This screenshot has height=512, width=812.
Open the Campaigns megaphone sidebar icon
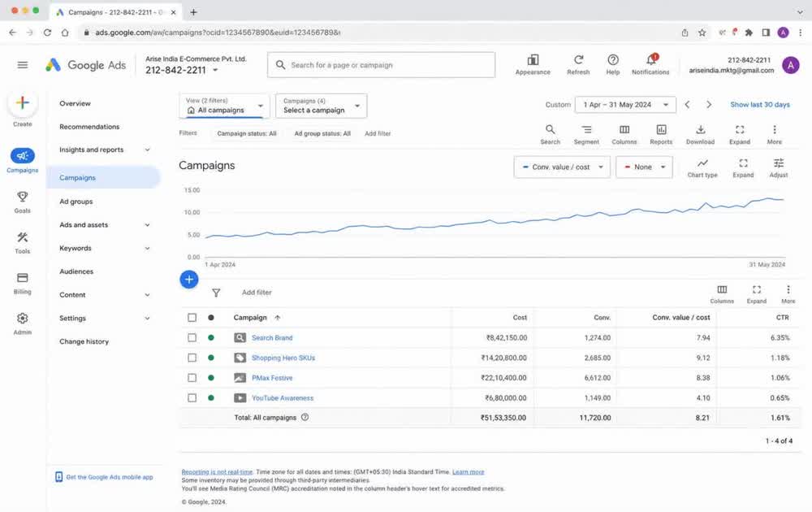point(22,155)
